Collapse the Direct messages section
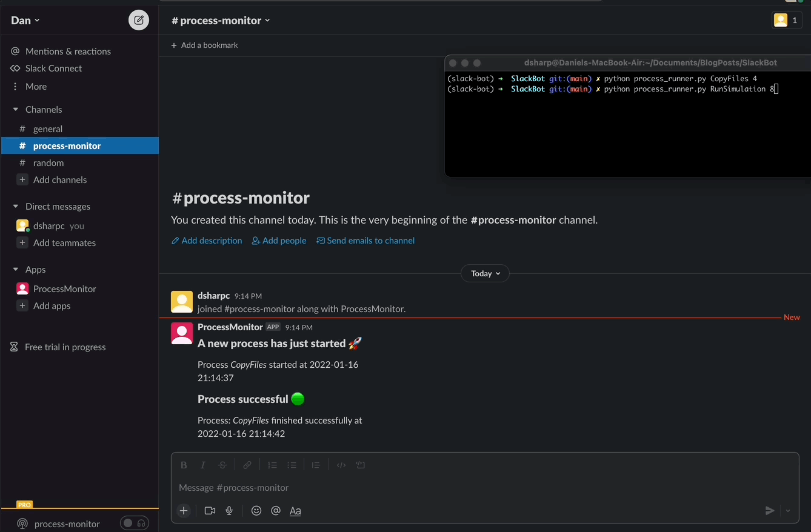 (16, 207)
